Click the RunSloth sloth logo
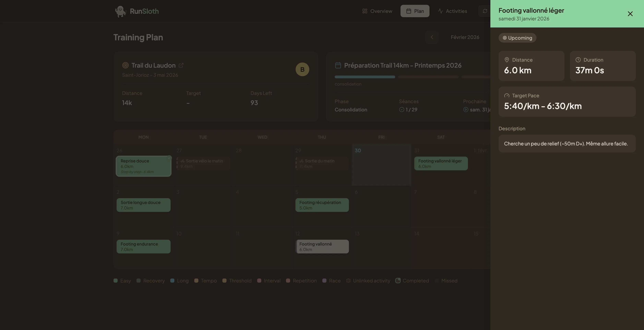 [x=121, y=11]
